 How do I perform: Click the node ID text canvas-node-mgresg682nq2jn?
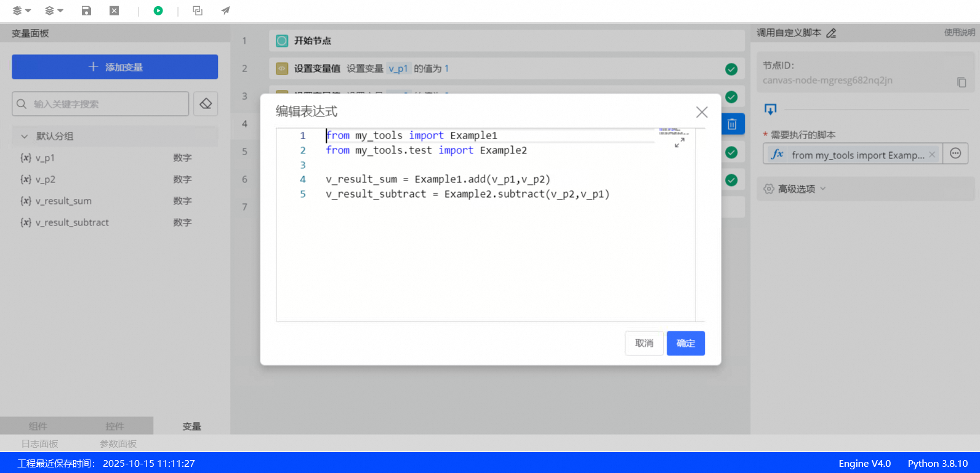[x=827, y=80]
